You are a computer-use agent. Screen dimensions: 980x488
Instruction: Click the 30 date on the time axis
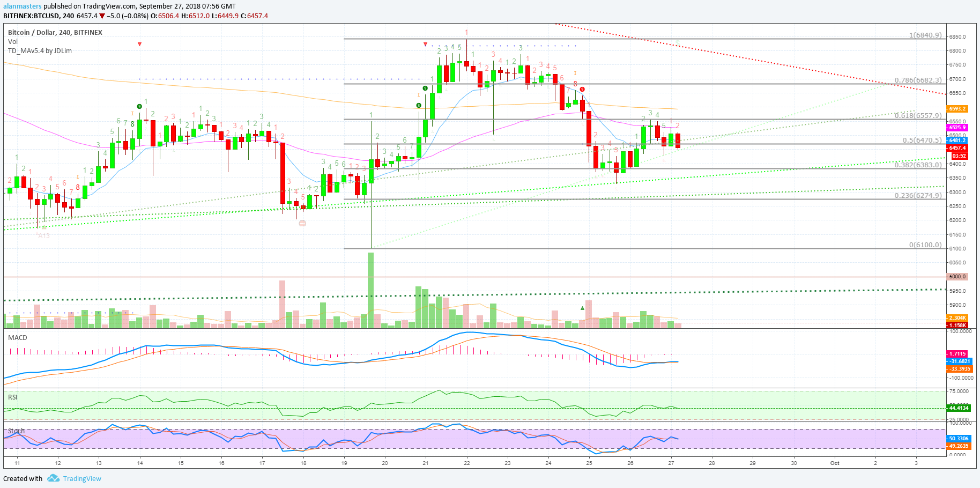click(794, 463)
